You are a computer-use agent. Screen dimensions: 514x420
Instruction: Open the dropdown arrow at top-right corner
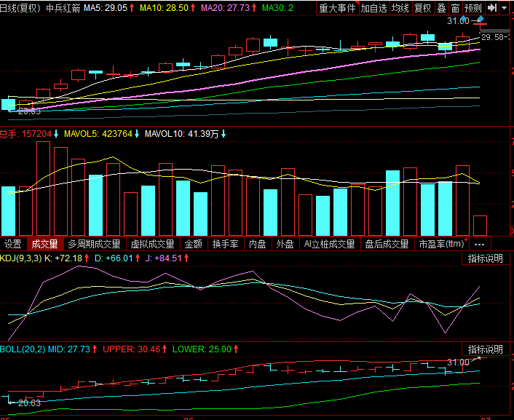click(505, 8)
